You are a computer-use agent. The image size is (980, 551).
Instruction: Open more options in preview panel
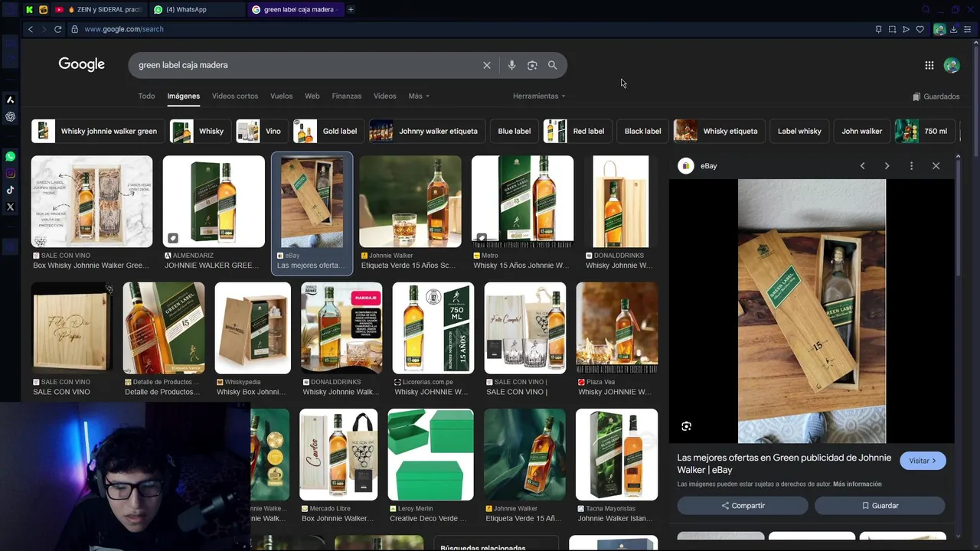pyautogui.click(x=911, y=166)
